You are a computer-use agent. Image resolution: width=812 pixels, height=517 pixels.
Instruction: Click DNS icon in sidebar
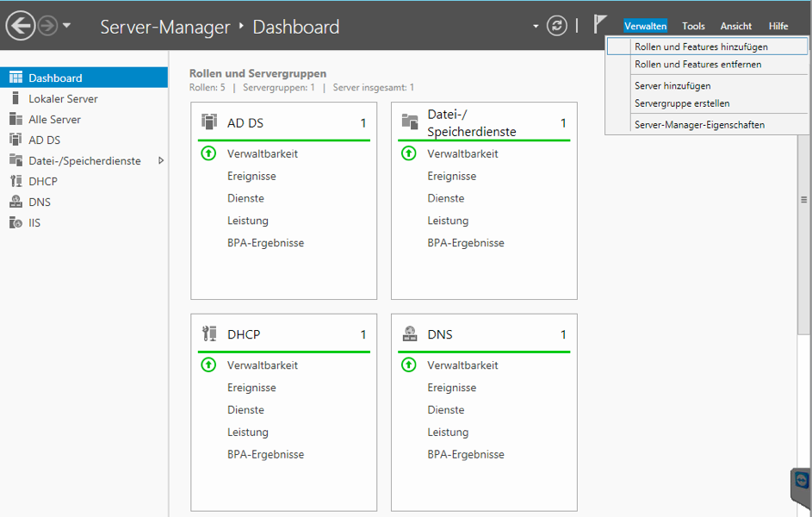pyautogui.click(x=16, y=202)
